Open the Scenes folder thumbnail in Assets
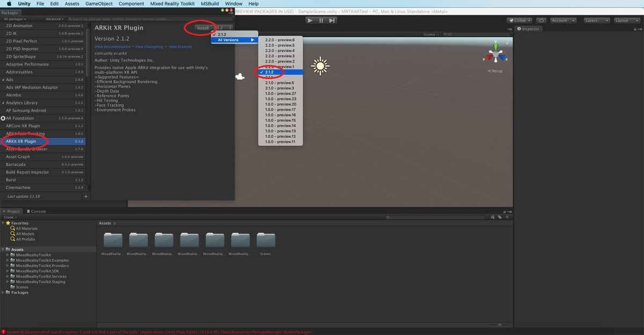Viewport: 644px width, 335px height. click(x=266, y=240)
